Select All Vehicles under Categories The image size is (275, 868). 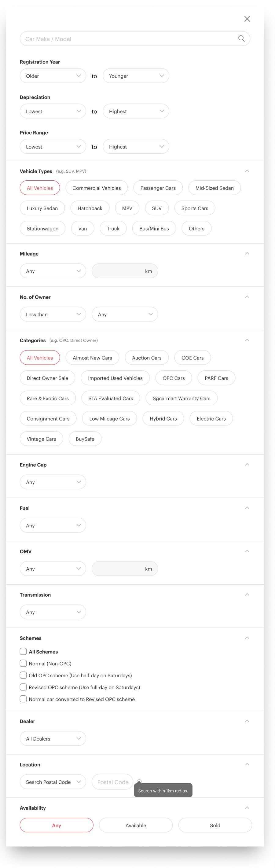click(40, 358)
